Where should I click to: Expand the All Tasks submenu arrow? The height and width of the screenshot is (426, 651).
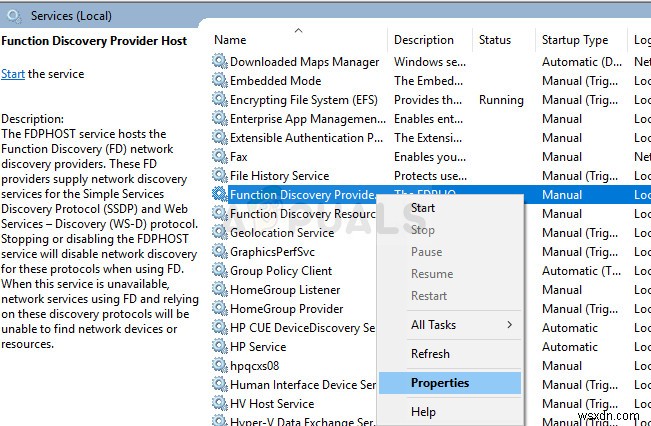click(509, 325)
